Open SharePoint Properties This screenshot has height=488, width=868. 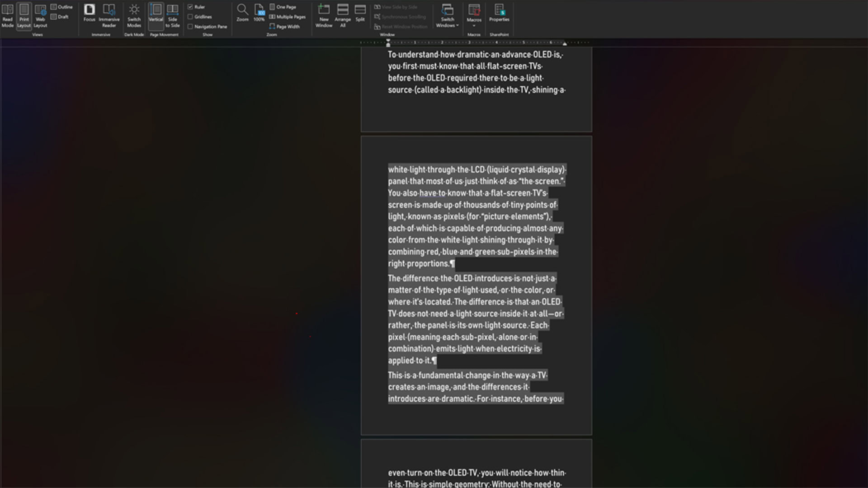[499, 13]
